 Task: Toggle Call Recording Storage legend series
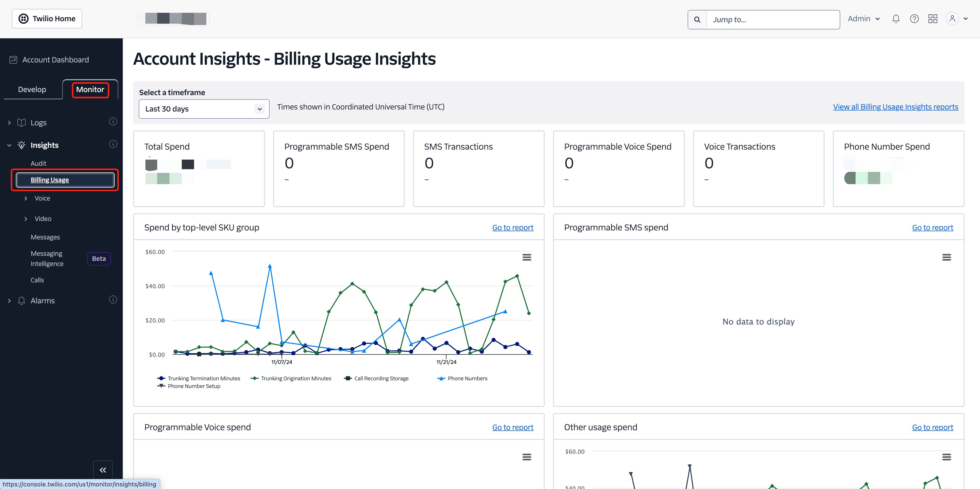click(x=376, y=379)
